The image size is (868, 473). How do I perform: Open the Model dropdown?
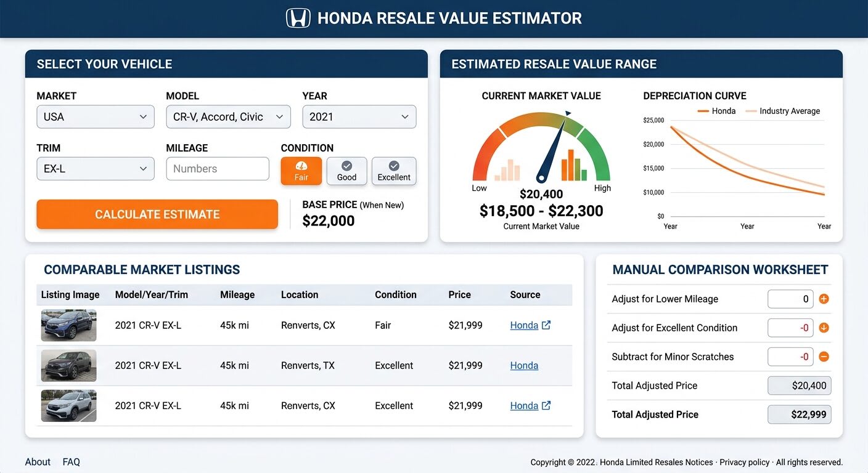228,117
